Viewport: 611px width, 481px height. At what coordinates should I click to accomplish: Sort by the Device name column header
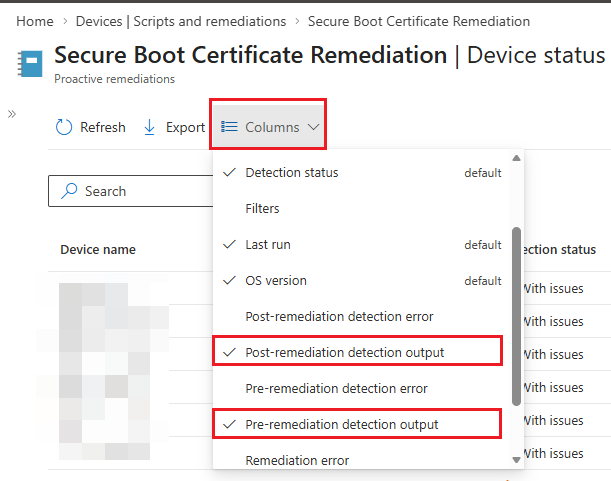point(98,249)
